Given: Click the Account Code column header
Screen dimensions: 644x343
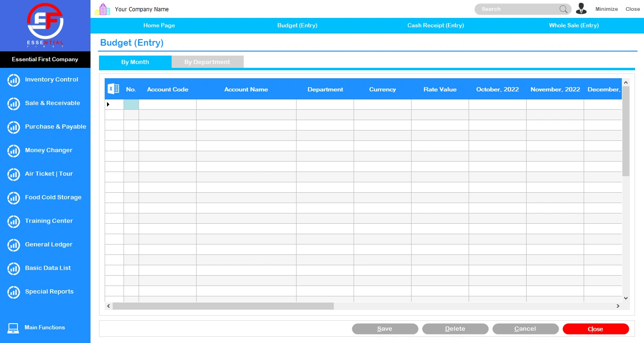Looking at the screenshot, I should [167, 89].
